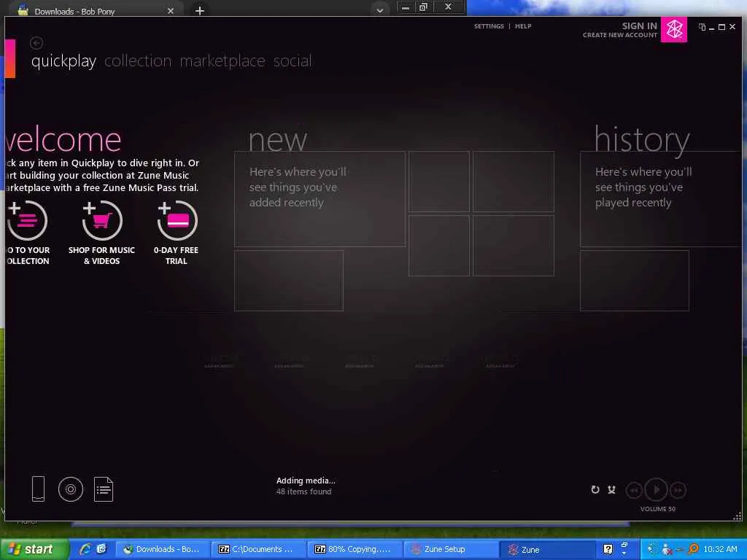This screenshot has width=747, height=560.
Task: Click the previous track button
Action: click(634, 490)
